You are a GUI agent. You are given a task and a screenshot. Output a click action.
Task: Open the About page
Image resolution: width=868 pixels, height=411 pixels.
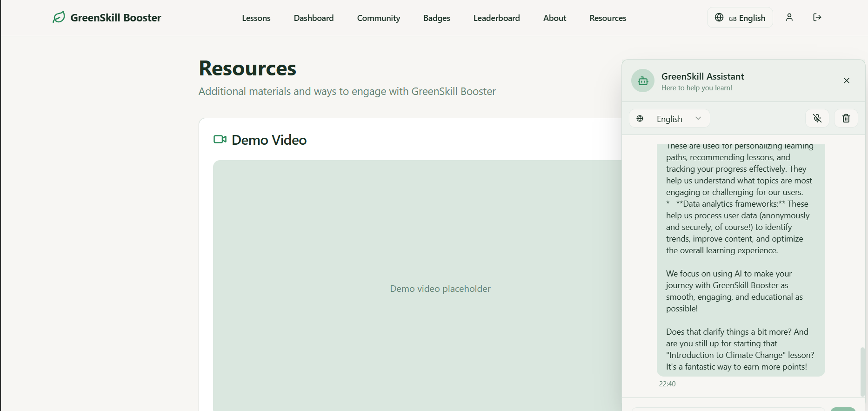coord(554,18)
